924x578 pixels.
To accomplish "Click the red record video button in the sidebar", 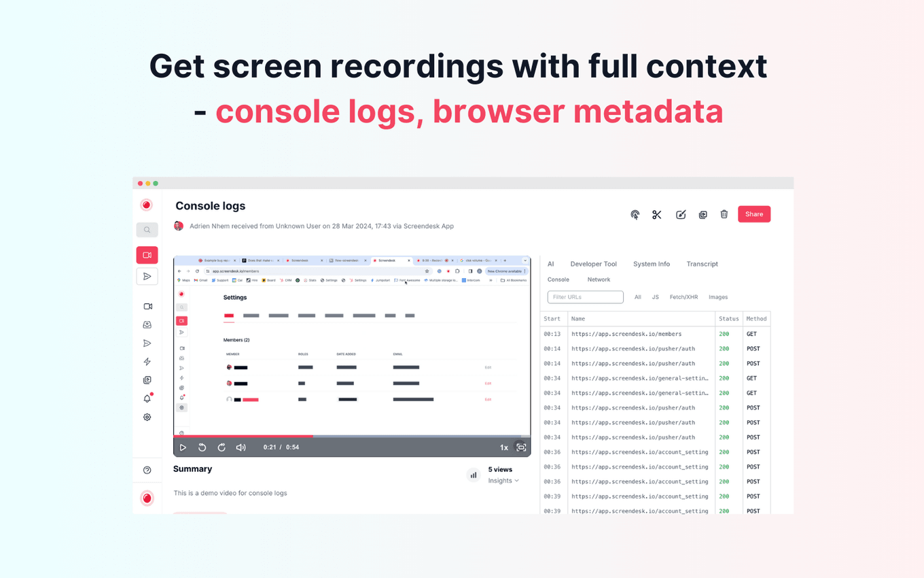I will [x=147, y=255].
